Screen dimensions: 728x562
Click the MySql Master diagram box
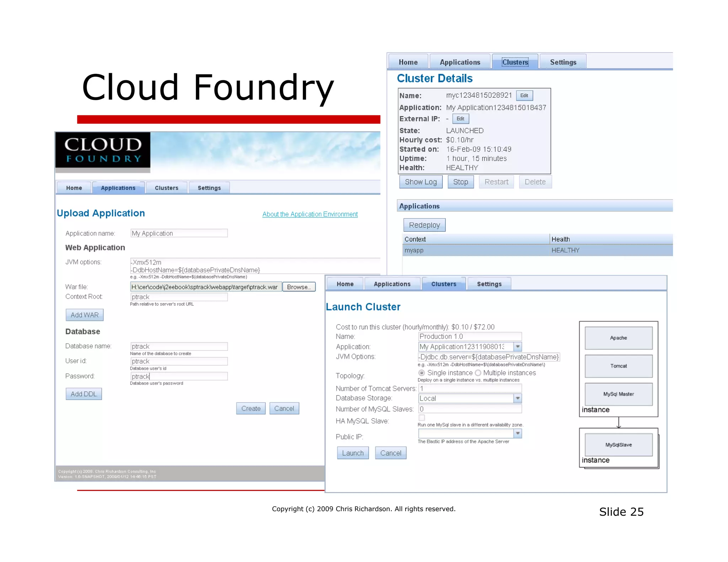coord(619,394)
